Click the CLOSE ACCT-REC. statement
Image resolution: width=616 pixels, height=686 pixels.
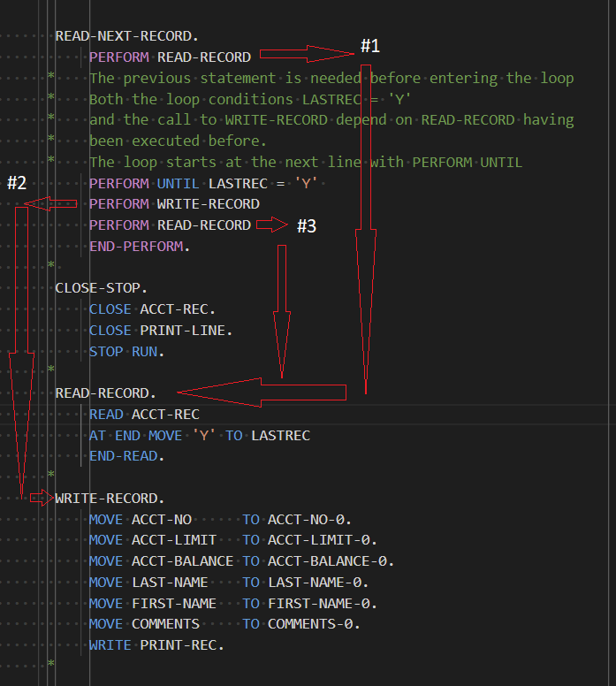pos(152,309)
